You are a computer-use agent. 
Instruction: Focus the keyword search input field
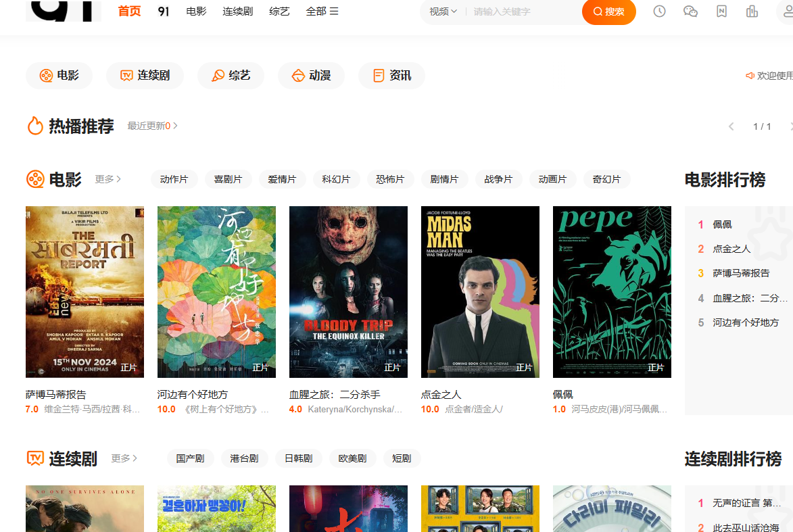[x=525, y=11]
